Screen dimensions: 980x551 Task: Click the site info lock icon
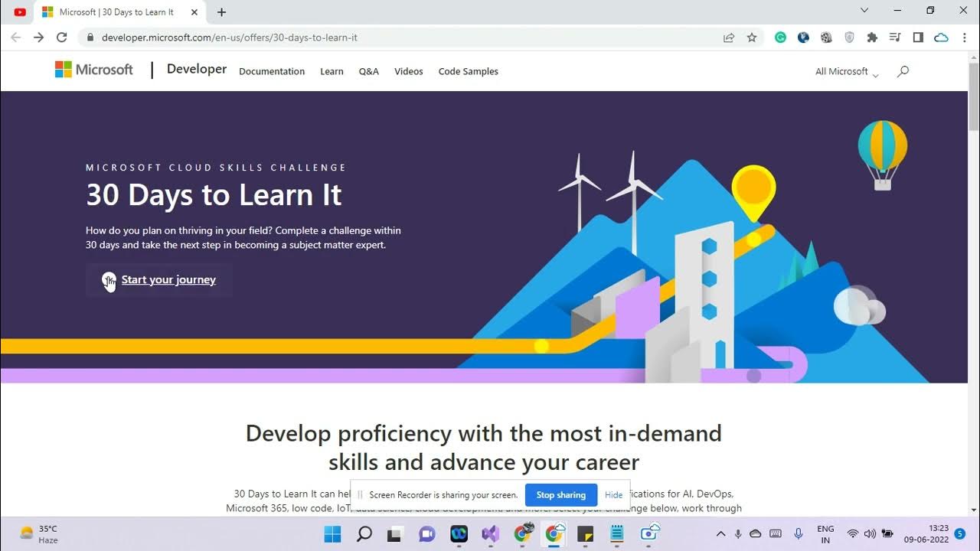point(90,37)
